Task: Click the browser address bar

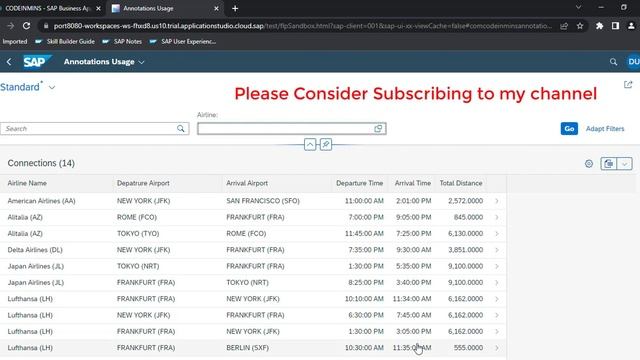Action: (x=302, y=26)
